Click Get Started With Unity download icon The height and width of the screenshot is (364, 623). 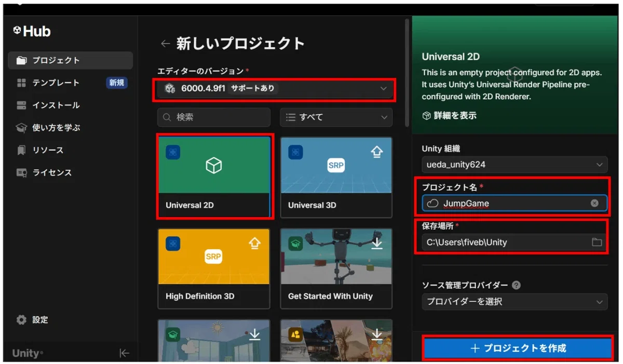pos(377,242)
